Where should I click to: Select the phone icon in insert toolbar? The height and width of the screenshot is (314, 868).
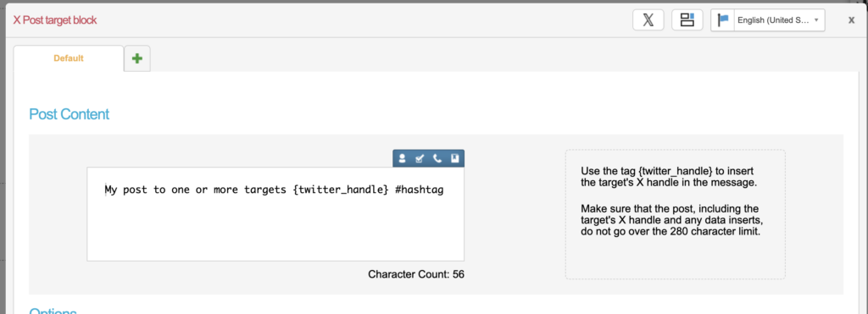(x=437, y=158)
